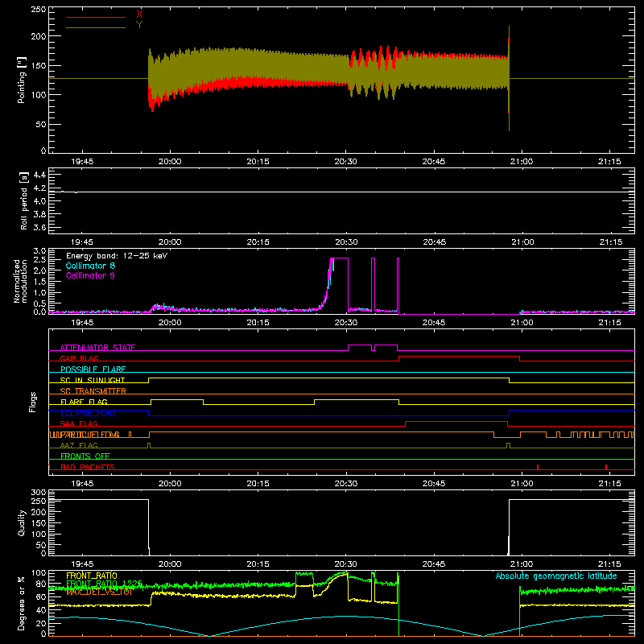Viewport: 644px width, 644px height.
Task: Click the 20:45 time label below Quality plot
Action: coord(434,564)
